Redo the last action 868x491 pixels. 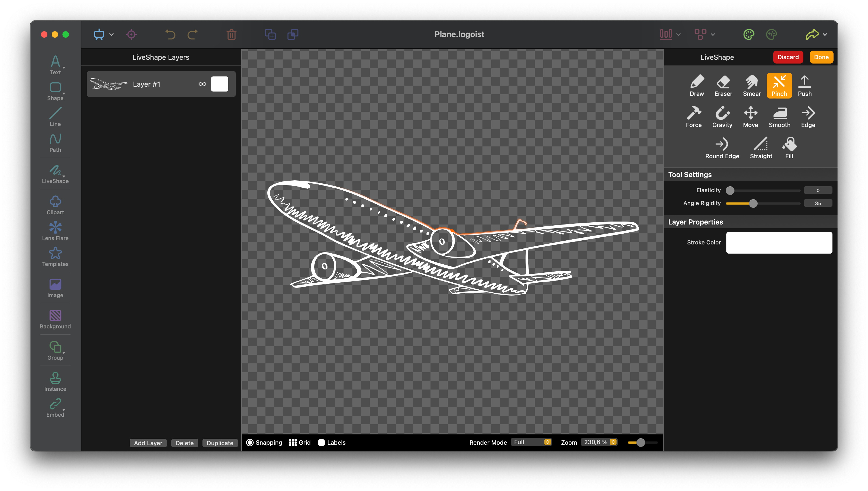point(192,34)
